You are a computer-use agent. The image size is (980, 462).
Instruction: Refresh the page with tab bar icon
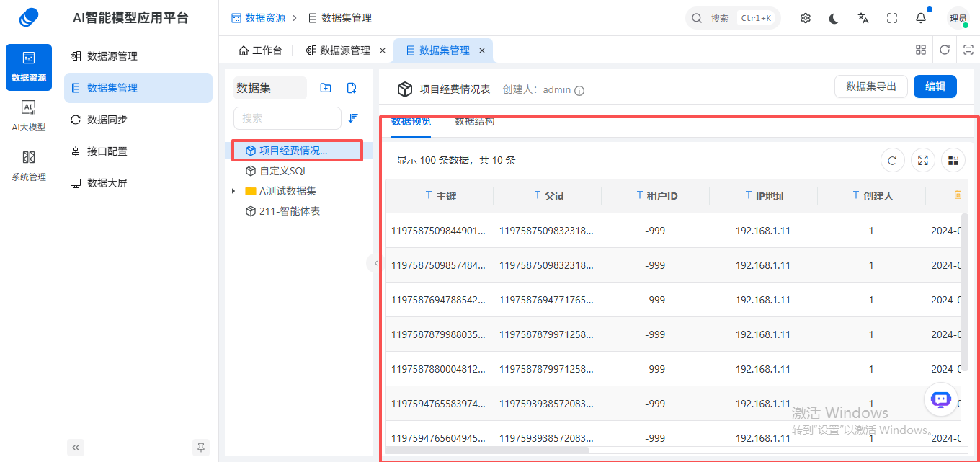(x=945, y=50)
